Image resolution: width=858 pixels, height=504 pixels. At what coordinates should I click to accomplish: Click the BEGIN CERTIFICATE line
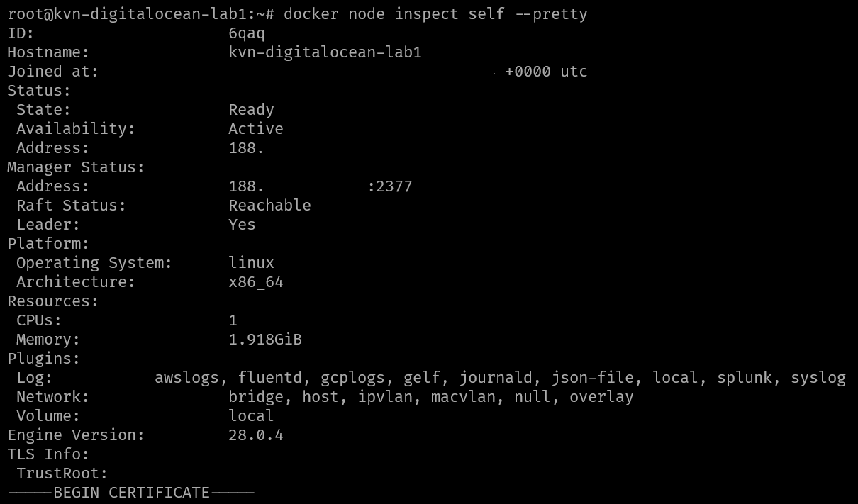131,493
